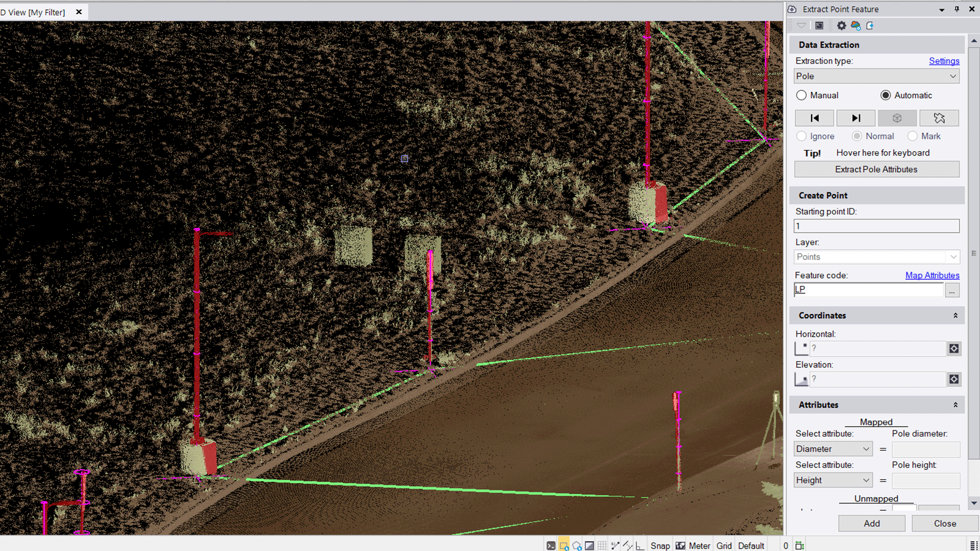Choose the Mark radio option
This screenshot has width=980, height=551.
913,137
